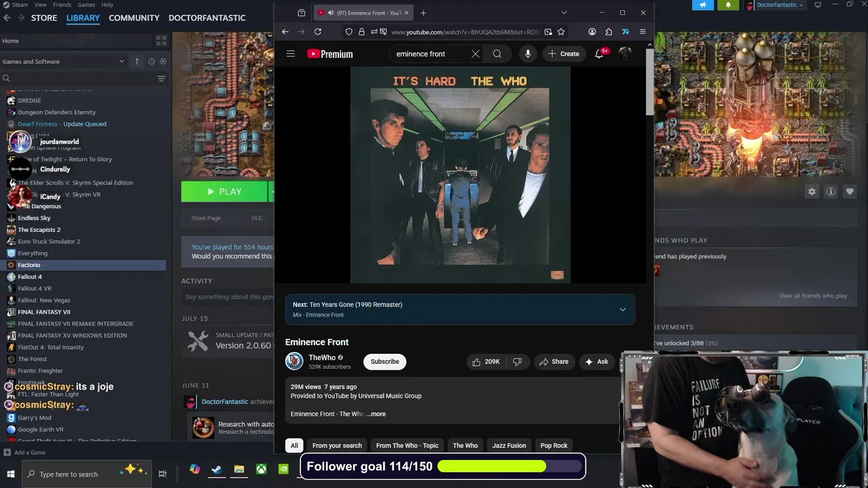Open YouTube account avatar menu
Screen dimensions: 868x488
coord(625,54)
